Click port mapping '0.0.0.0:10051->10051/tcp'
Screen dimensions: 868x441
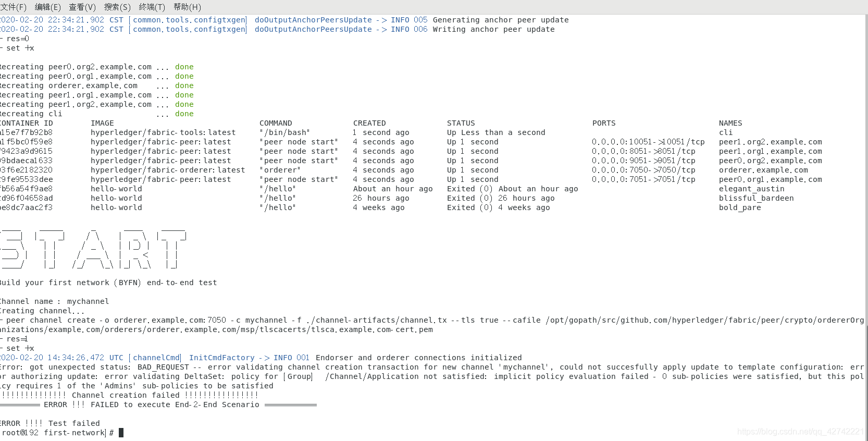point(648,142)
